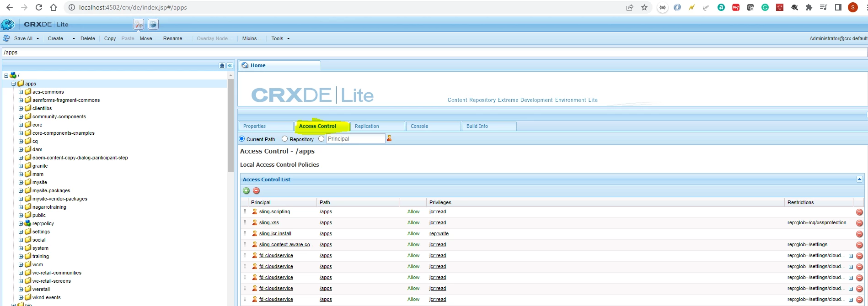The height and width of the screenshot is (306, 868).
Task: Select the Principal radio button
Action: pyautogui.click(x=321, y=139)
